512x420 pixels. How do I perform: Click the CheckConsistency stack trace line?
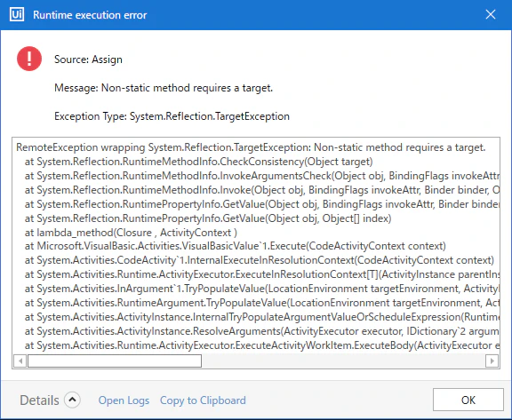point(198,162)
